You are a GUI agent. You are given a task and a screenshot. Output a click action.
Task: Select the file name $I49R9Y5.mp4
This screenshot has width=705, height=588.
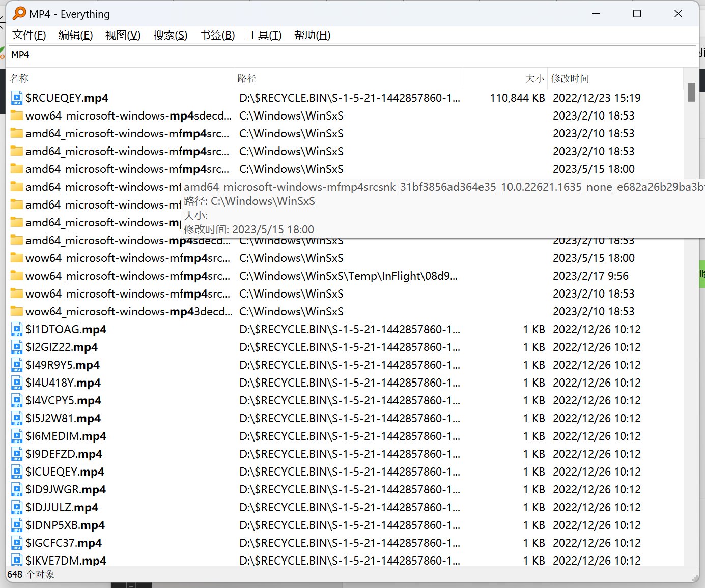coord(63,365)
